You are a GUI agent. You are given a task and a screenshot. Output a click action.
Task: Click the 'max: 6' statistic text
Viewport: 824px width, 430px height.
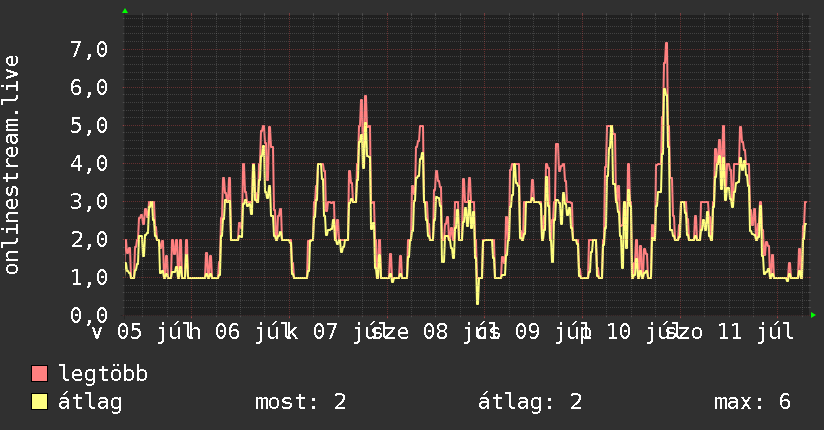pos(752,402)
